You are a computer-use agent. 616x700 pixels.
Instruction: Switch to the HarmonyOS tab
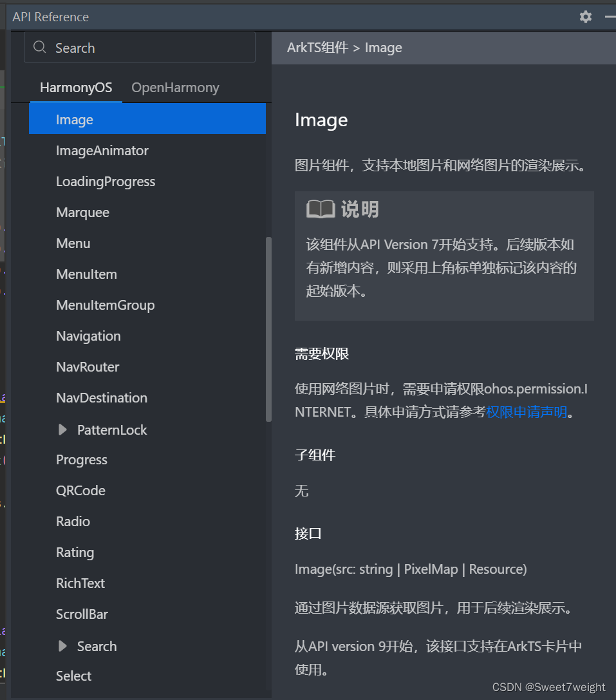[x=76, y=88]
